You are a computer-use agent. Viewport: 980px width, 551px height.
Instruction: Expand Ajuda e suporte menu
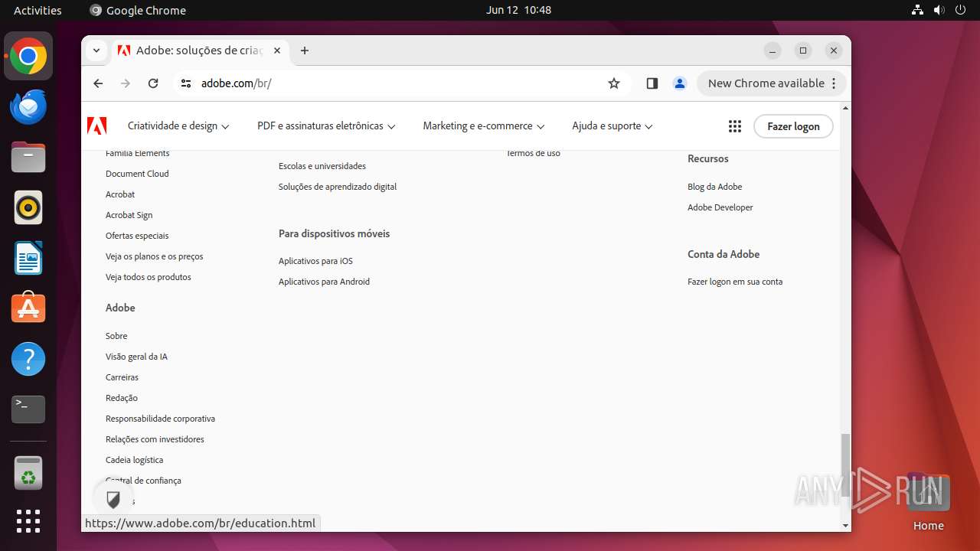612,126
